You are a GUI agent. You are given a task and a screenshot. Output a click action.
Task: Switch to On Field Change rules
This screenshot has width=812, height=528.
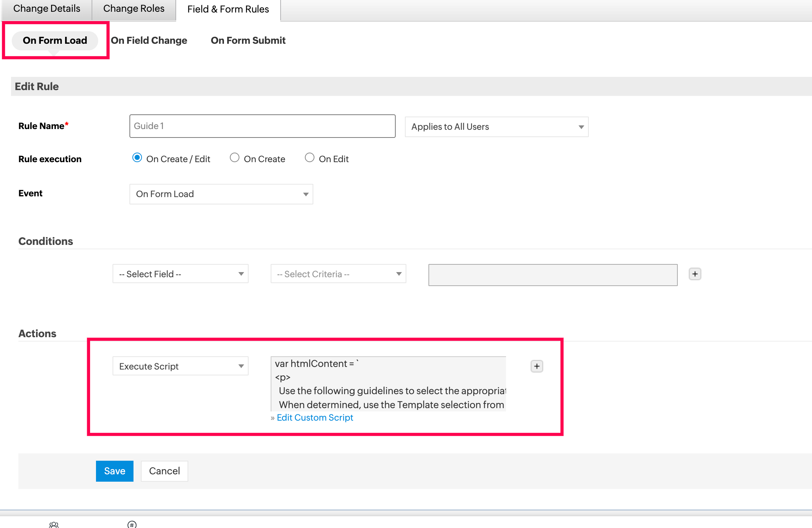click(149, 40)
